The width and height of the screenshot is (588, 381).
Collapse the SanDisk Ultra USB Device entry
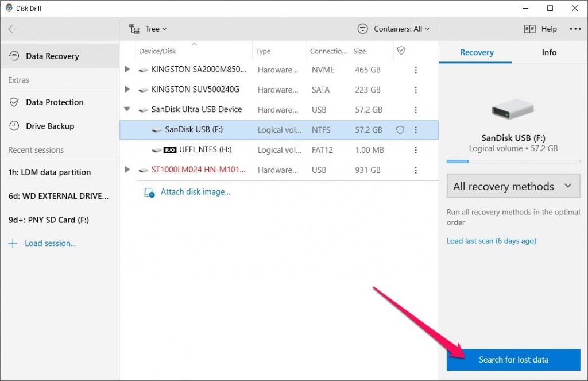[x=127, y=110]
